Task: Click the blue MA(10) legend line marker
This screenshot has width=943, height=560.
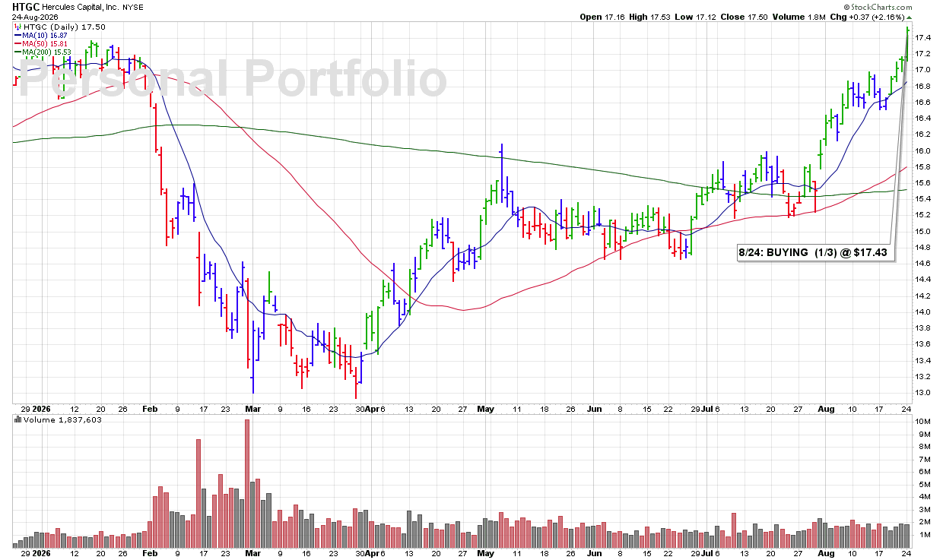Action: point(18,36)
